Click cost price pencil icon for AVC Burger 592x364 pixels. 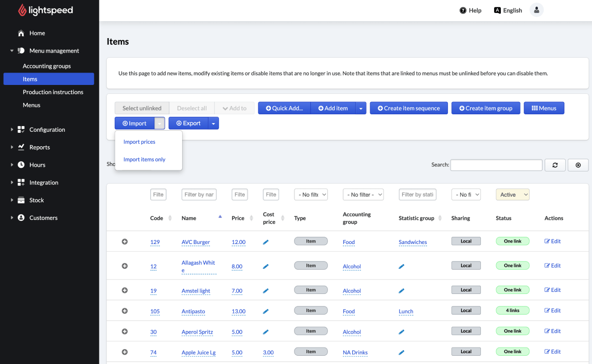tap(266, 242)
